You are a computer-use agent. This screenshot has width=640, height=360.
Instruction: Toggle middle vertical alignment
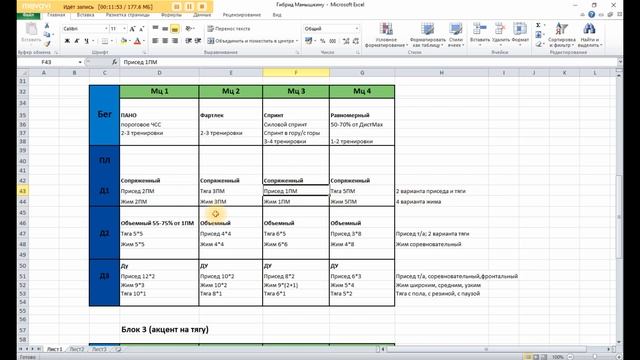pos(165,29)
